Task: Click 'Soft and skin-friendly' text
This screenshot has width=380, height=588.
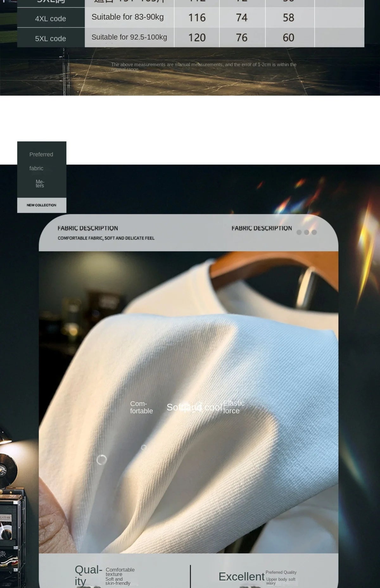Action: point(118,581)
